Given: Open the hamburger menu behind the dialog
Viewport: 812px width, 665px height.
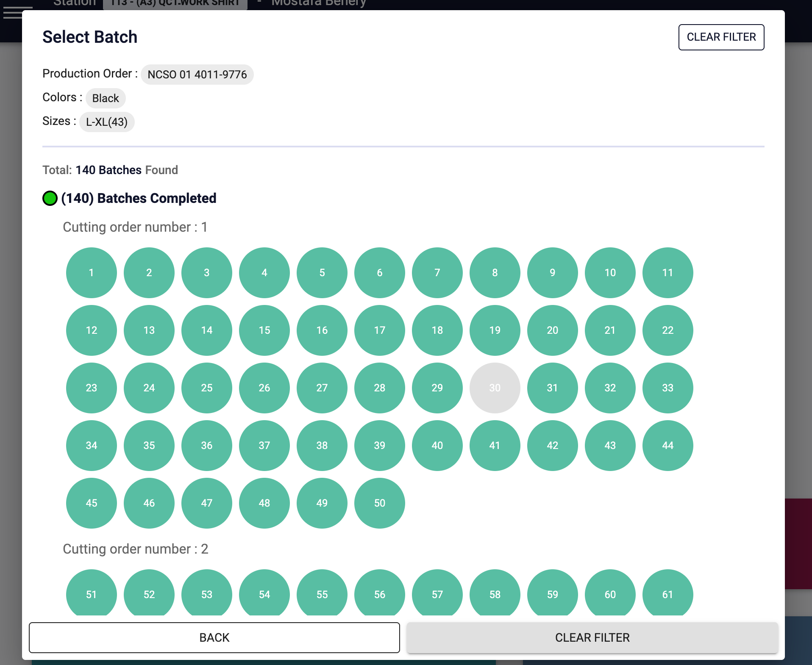Looking at the screenshot, I should click(x=13, y=13).
